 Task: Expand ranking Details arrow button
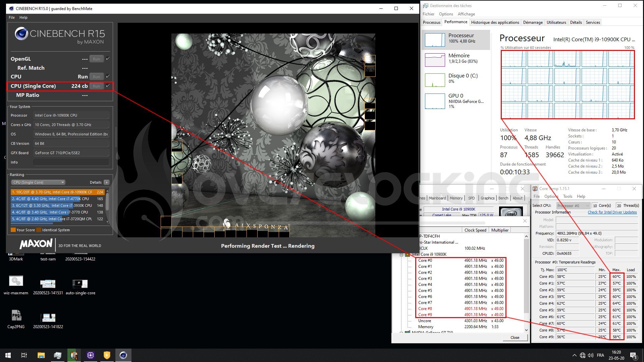tap(107, 182)
